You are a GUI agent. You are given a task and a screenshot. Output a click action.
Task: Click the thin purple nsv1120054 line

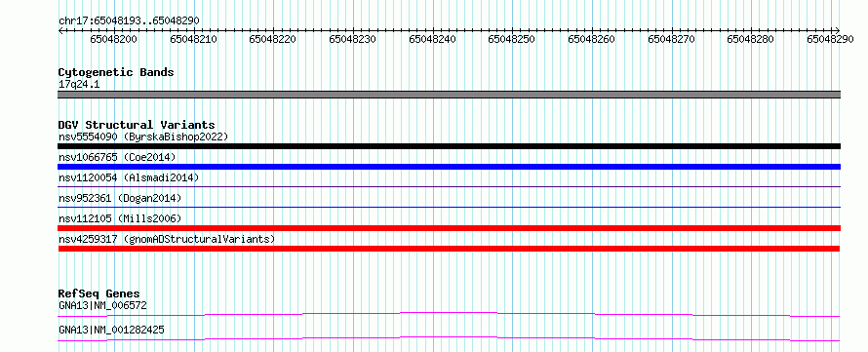(449, 186)
